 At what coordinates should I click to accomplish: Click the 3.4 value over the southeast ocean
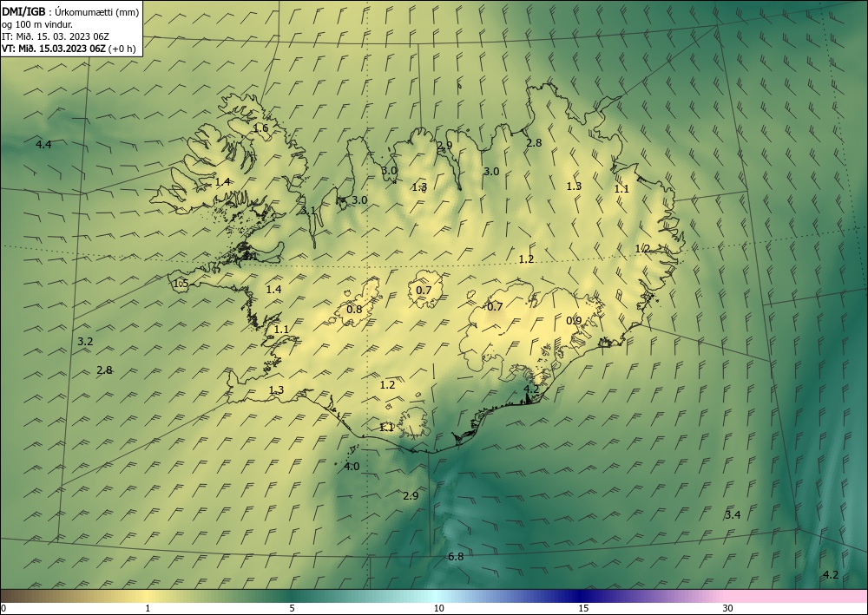733,515
